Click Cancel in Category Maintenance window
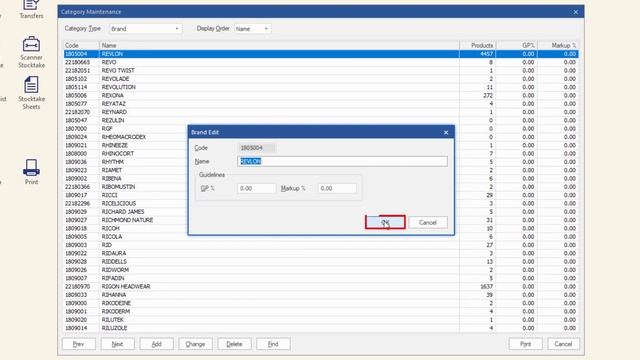This screenshot has width=640, height=360. click(x=563, y=344)
